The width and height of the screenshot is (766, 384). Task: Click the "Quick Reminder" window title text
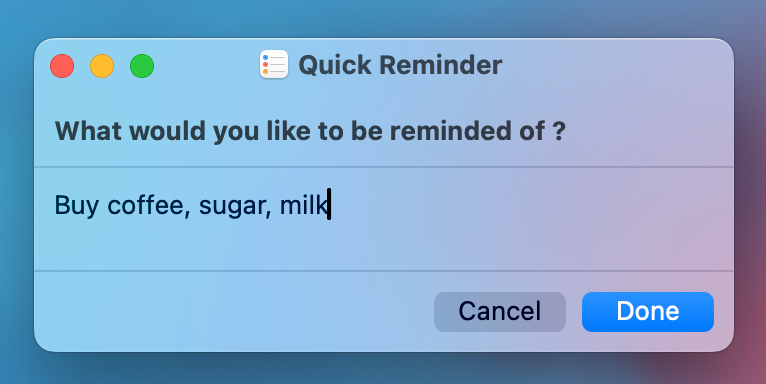coord(400,65)
